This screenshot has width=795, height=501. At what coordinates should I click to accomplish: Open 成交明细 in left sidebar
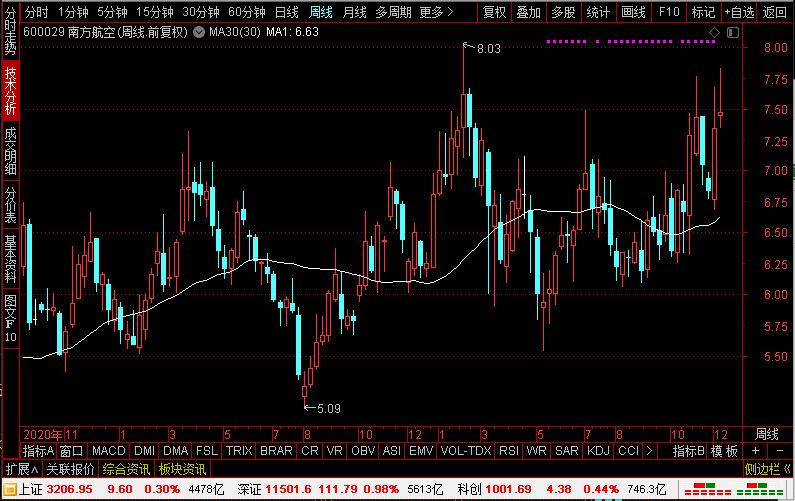click(x=10, y=151)
